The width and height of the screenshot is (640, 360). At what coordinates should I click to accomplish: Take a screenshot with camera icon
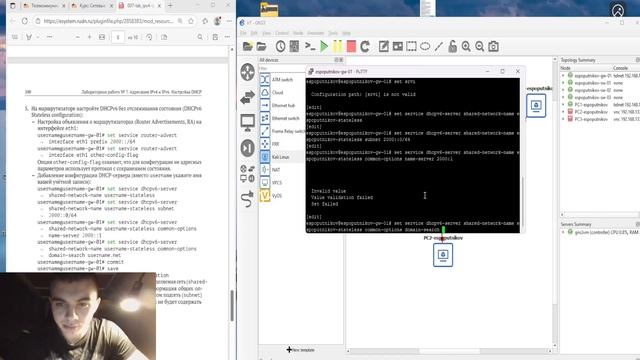pyautogui.click(x=493, y=47)
